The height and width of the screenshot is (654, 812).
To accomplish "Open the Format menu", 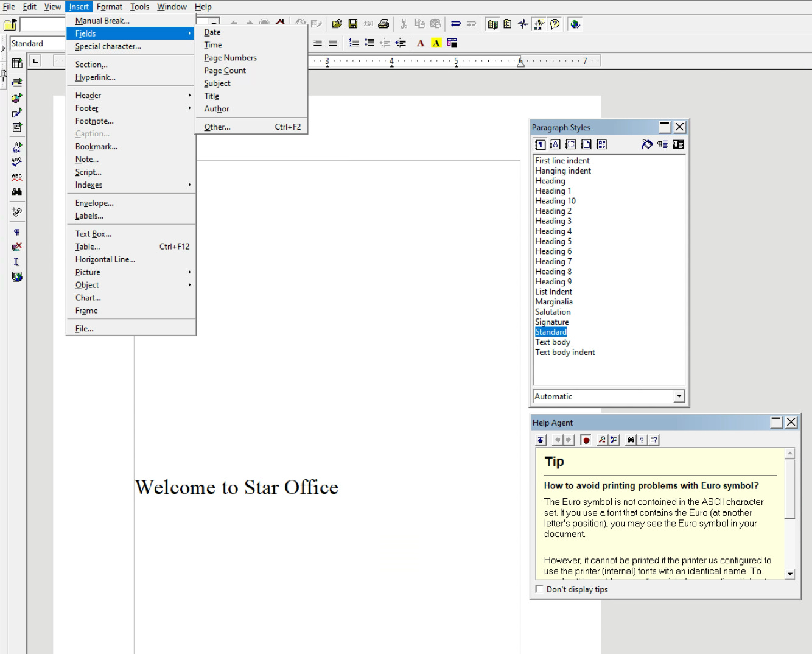I will (109, 7).
